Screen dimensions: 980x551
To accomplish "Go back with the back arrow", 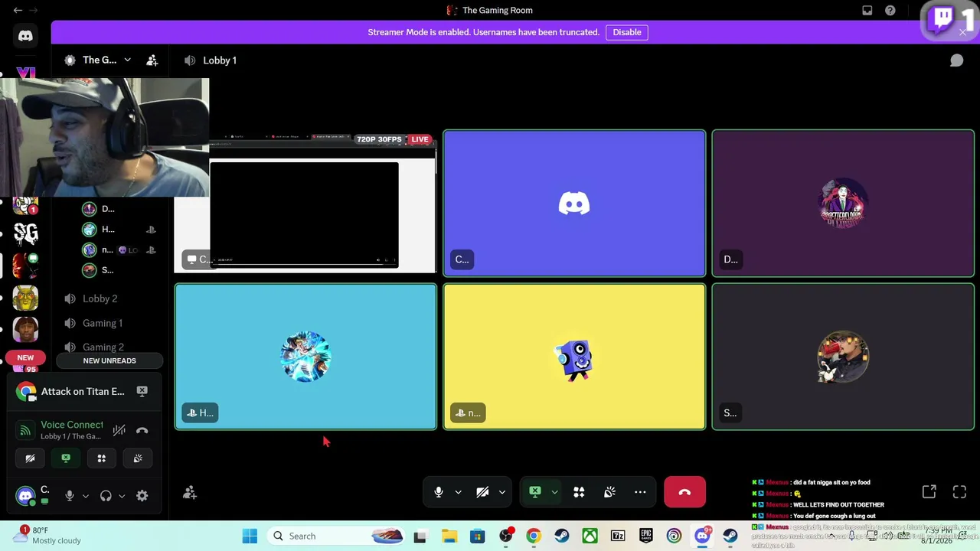I will click(18, 10).
